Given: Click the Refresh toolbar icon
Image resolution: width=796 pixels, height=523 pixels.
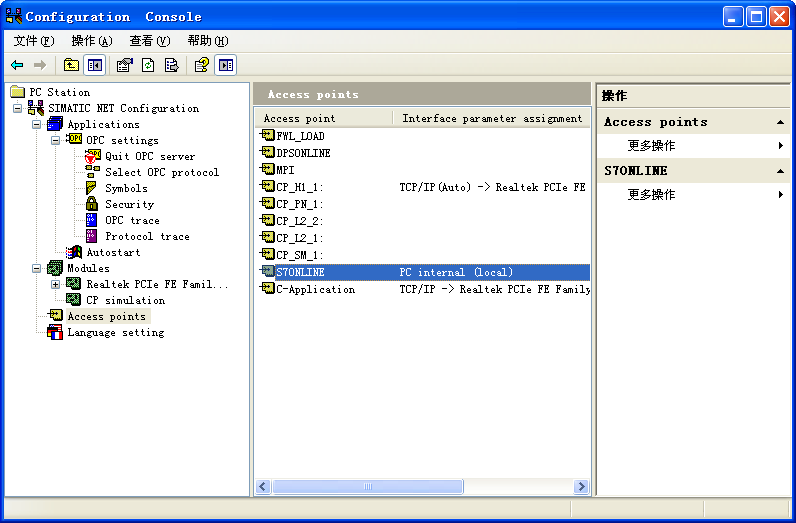Looking at the screenshot, I should 148,65.
